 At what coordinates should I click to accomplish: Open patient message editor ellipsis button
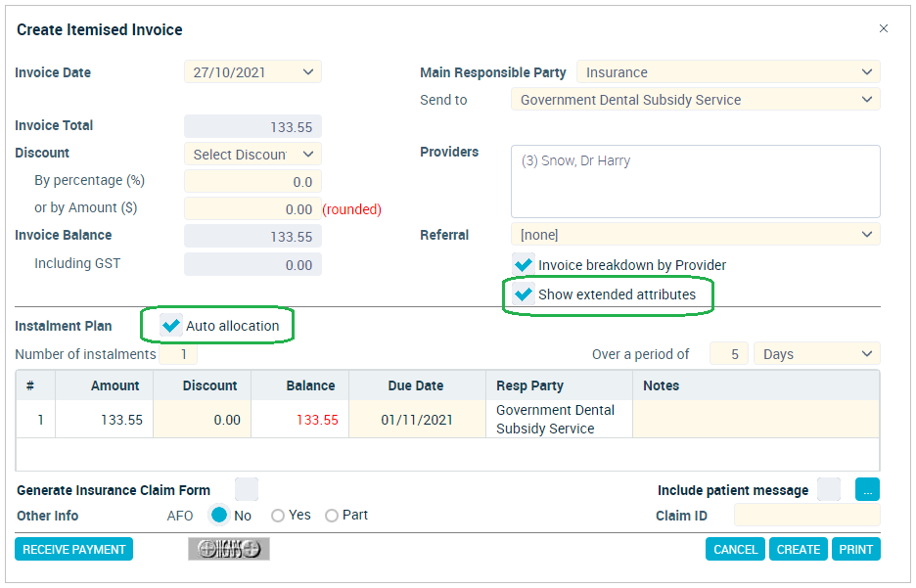tap(867, 489)
